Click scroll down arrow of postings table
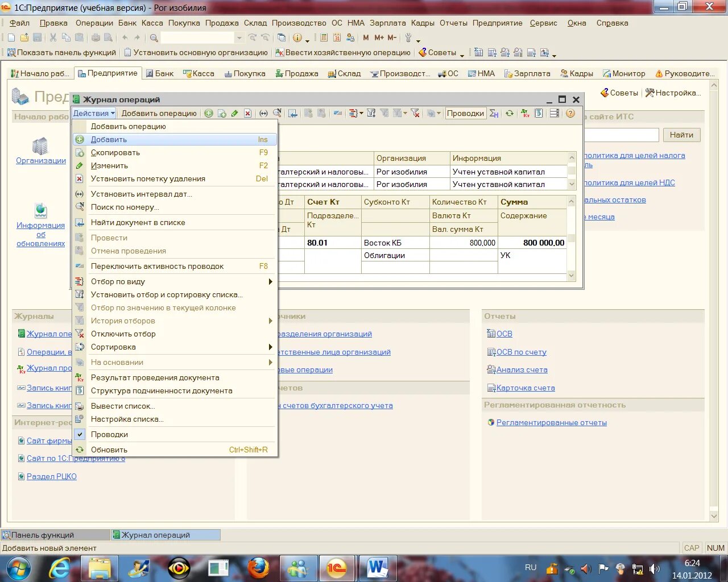Screen dimensions: 728x582 click(572, 276)
